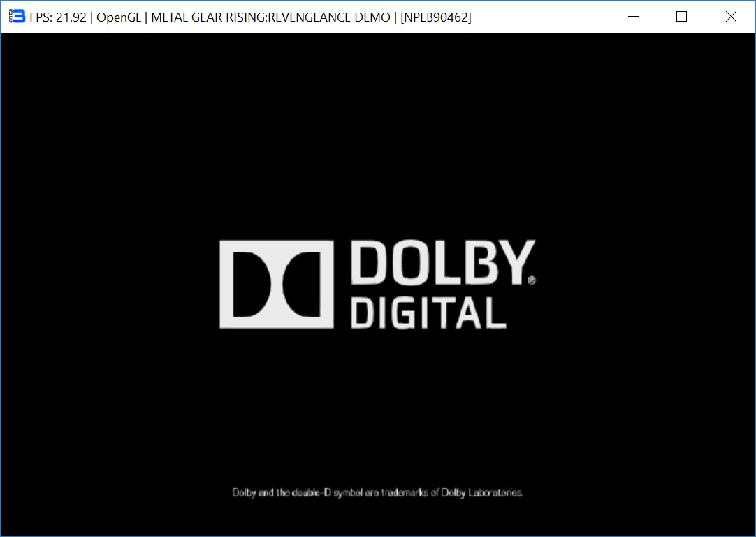Click the left D shape in Dolby symbol
Viewport: 756px width, 537px height.
[248, 284]
